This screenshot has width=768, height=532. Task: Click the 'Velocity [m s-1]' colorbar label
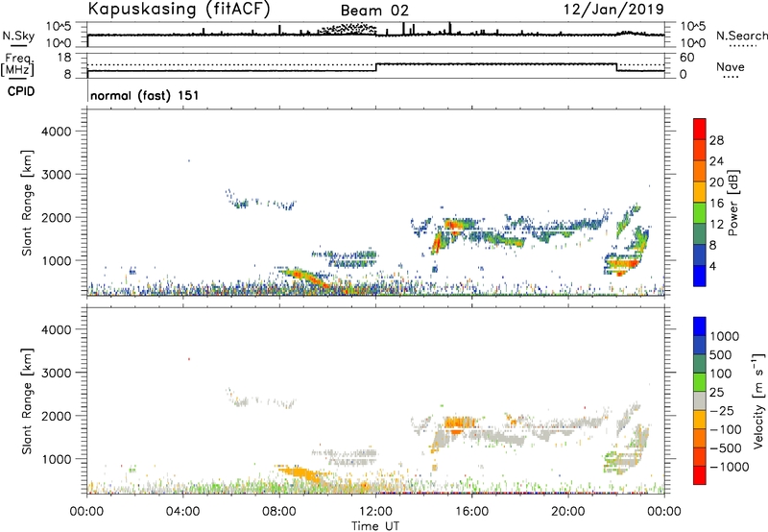pyautogui.click(x=758, y=400)
